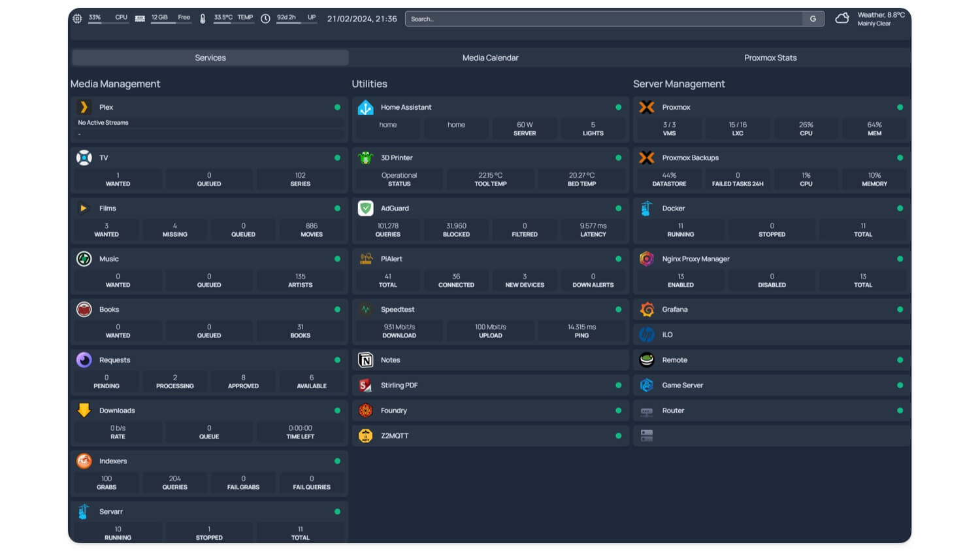The width and height of the screenshot is (980, 551).
Task: Collapse the Server Management group heading
Action: click(x=679, y=84)
